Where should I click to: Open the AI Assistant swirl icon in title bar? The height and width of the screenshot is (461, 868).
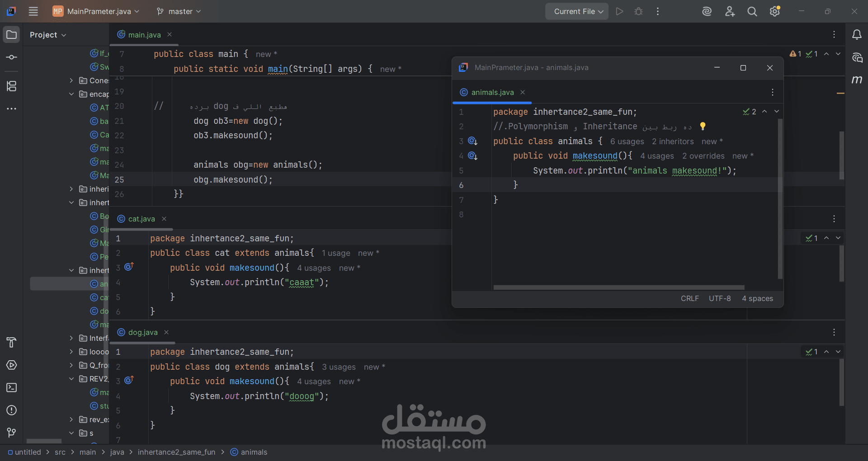click(x=707, y=11)
